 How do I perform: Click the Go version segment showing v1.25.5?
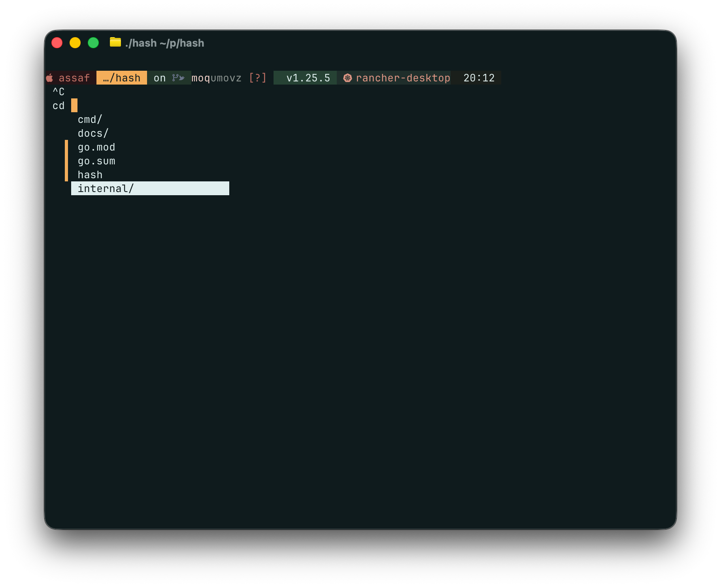point(308,78)
